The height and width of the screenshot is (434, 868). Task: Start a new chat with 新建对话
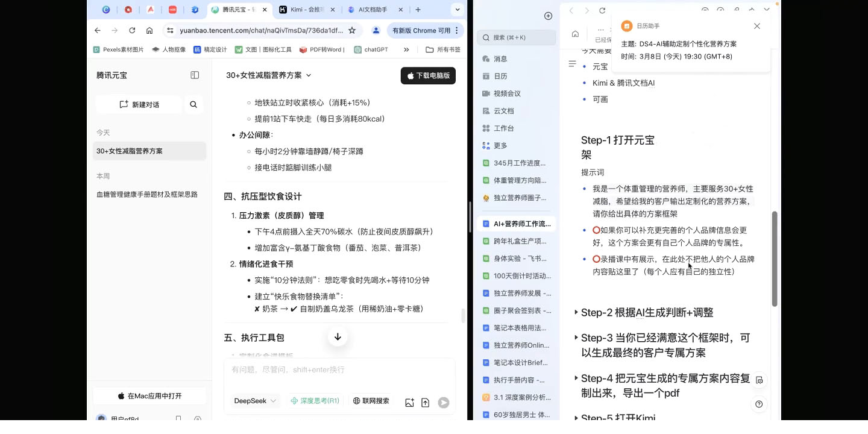click(x=139, y=104)
